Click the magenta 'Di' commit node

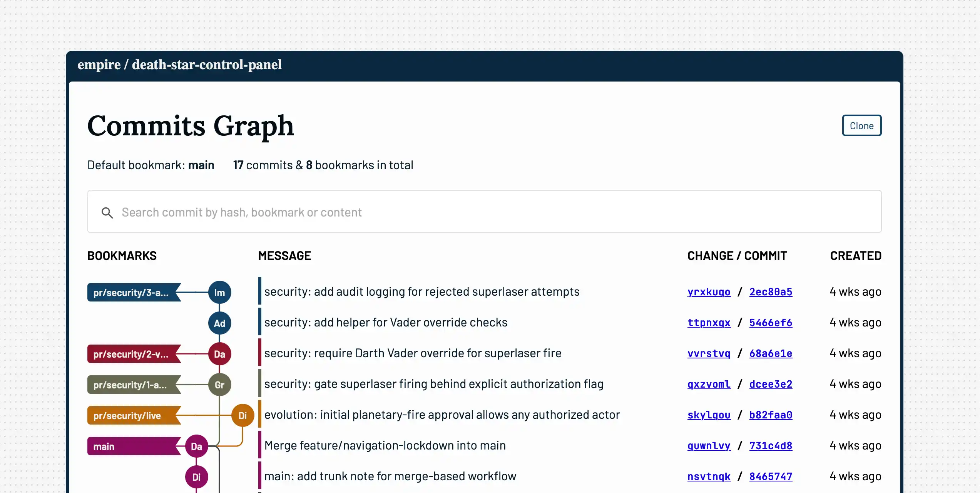click(x=196, y=477)
